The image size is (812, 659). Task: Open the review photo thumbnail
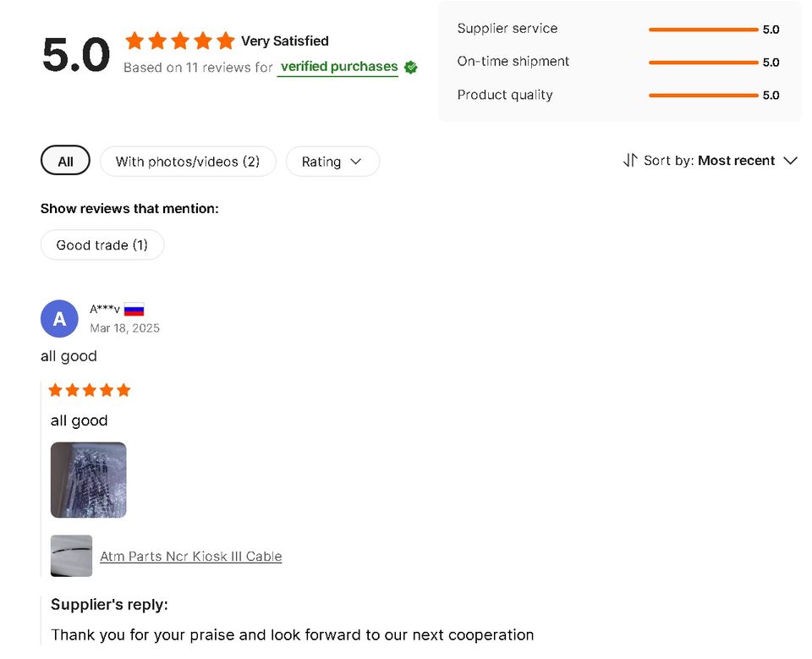[x=89, y=480]
